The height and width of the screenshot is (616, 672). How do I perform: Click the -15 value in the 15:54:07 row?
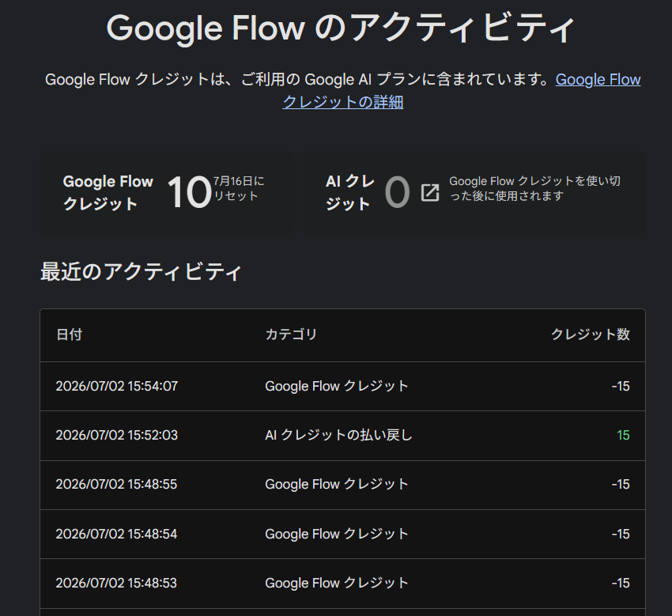(621, 386)
